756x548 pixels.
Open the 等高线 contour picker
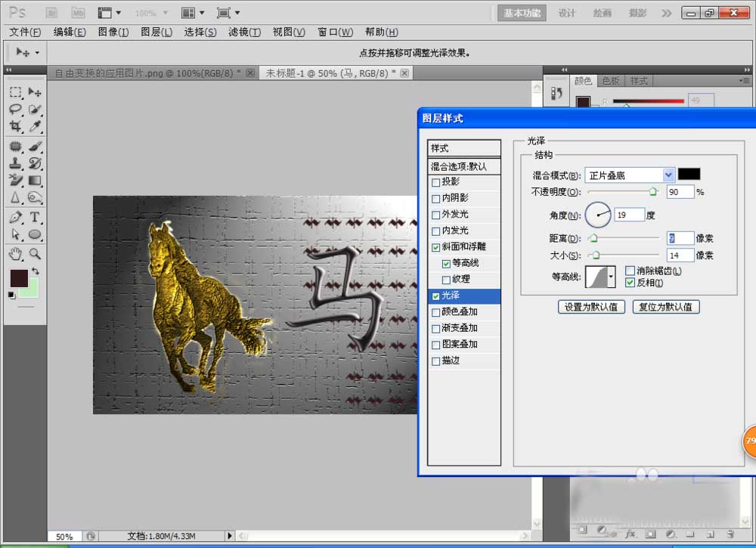pos(600,277)
